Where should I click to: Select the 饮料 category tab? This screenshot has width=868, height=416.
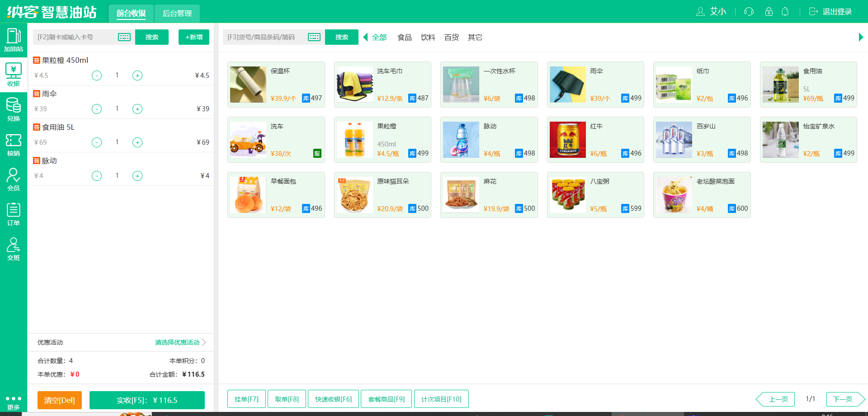pos(428,37)
